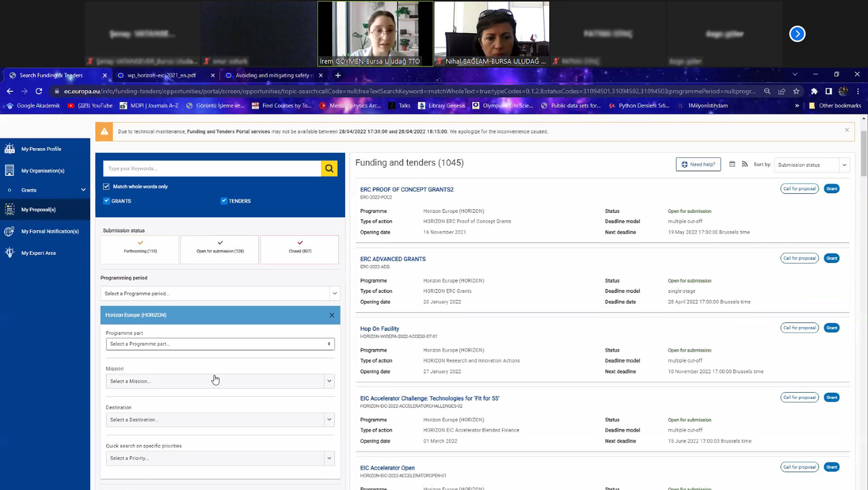Toggle the GRANTS checkbox
This screenshot has width=868, height=490.
tap(107, 201)
